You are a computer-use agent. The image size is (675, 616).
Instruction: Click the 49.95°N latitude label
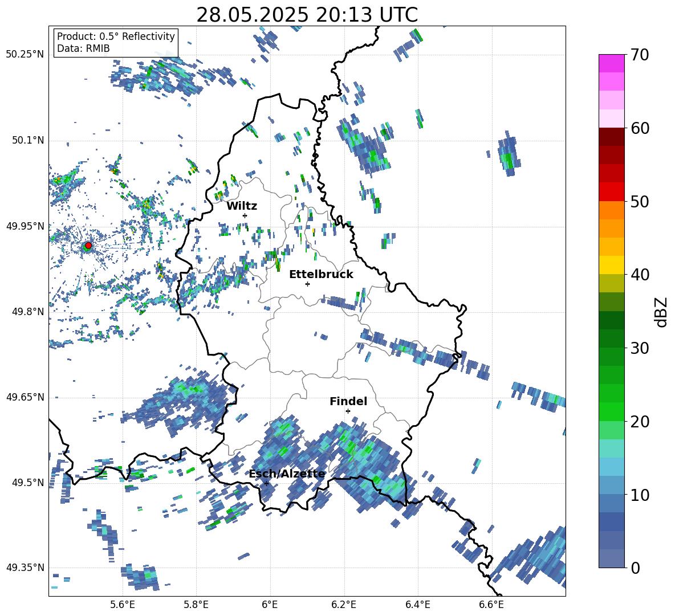coord(25,226)
